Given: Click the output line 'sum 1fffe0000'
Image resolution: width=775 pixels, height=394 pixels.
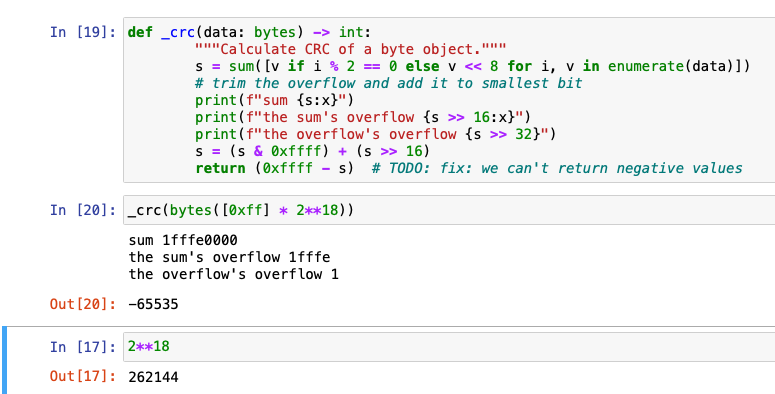Looking at the screenshot, I should click(x=183, y=240).
